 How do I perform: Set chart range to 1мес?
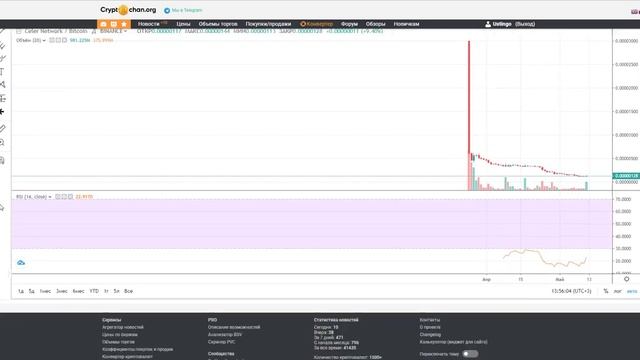tap(45, 291)
